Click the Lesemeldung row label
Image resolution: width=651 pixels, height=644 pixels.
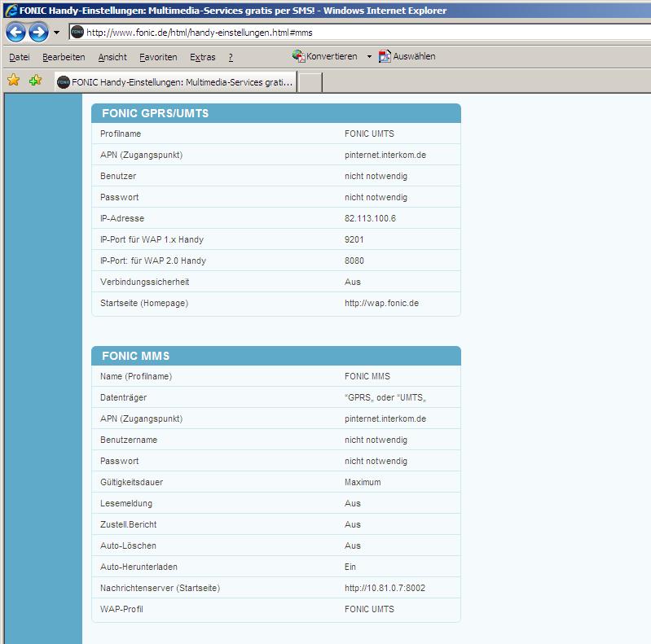[126, 503]
